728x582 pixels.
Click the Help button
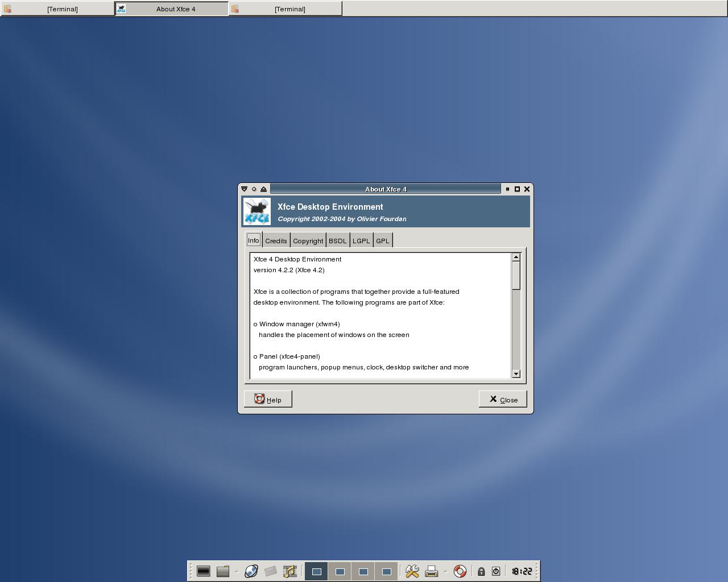click(268, 399)
